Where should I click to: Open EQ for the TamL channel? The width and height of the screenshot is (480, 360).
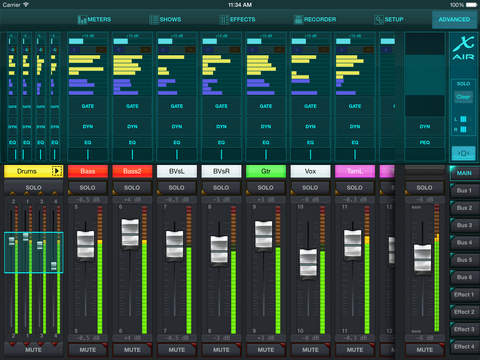pos(355,142)
